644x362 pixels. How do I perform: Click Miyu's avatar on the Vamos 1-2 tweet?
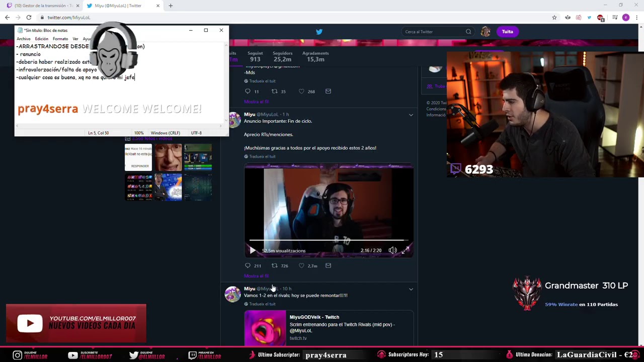tap(233, 294)
